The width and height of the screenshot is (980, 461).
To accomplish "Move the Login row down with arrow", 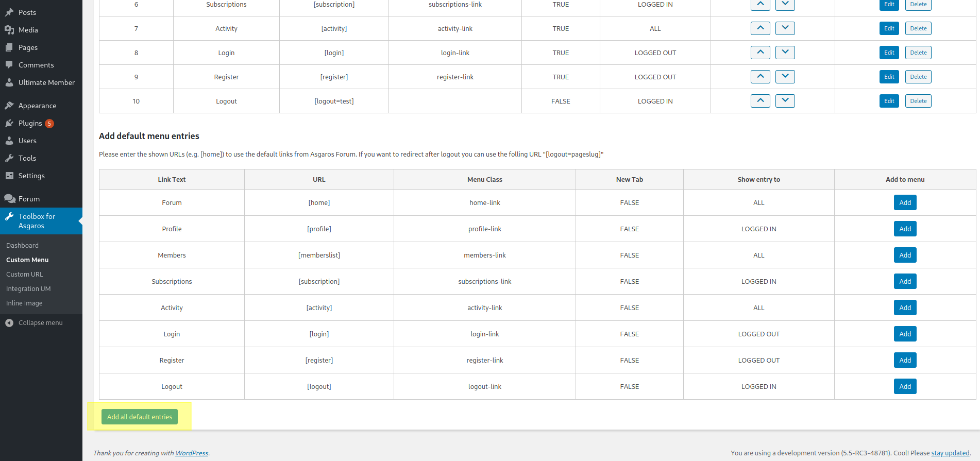I will click(785, 53).
